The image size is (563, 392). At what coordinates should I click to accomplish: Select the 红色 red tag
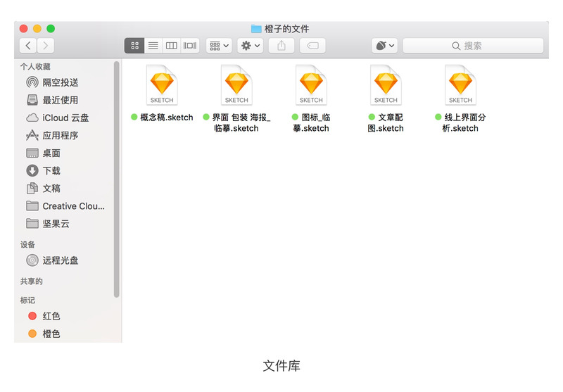[x=44, y=316]
